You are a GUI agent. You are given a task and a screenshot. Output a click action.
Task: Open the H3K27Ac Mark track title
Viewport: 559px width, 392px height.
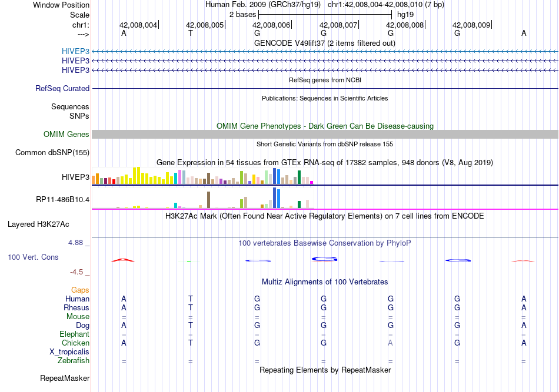click(324, 216)
